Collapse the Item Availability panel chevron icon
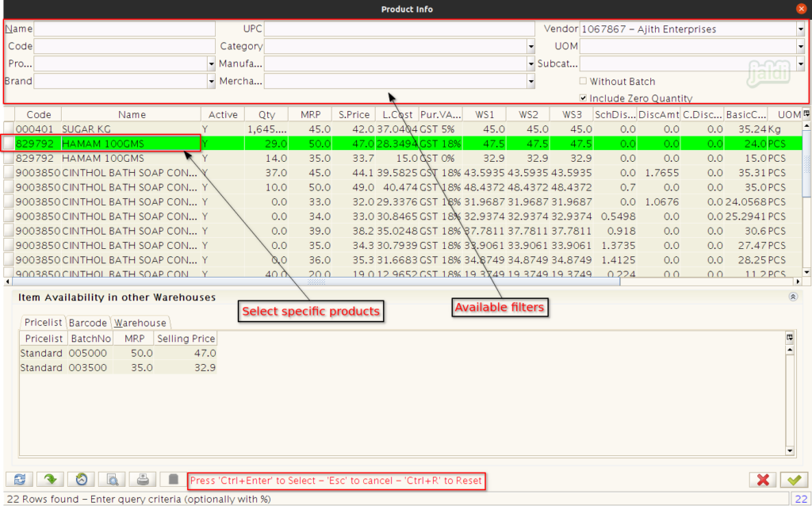Viewport: 812px width, 506px height. (793, 297)
